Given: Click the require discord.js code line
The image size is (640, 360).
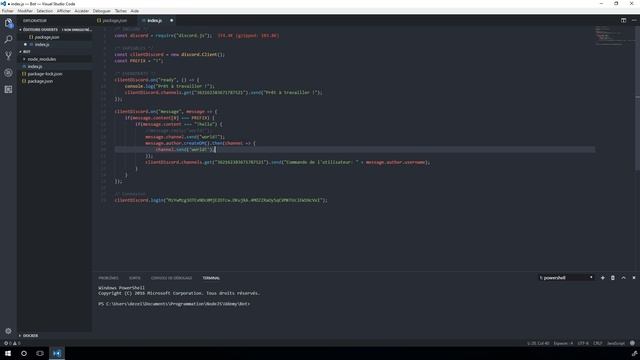Looking at the screenshot, I should (x=163, y=36).
